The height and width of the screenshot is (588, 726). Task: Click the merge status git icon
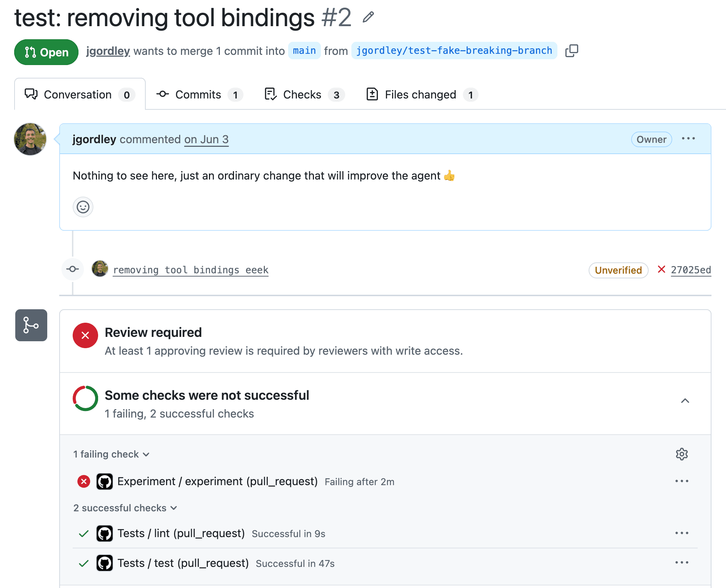click(x=31, y=325)
